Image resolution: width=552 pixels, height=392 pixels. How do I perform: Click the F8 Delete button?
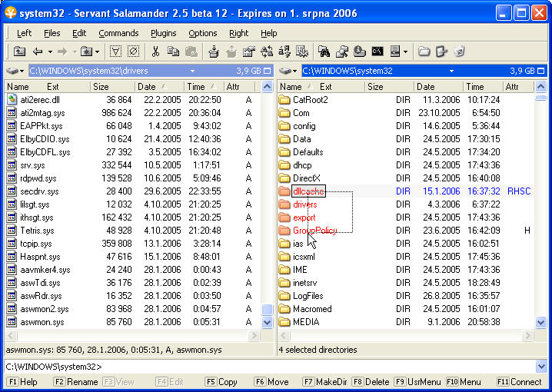(x=371, y=382)
